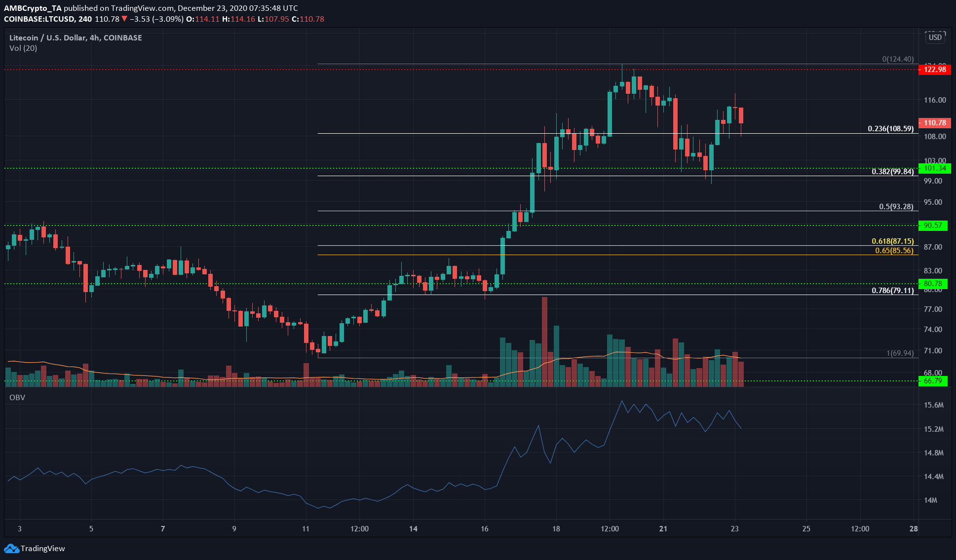
Task: Click the 74.00 price scale value
Action: pos(933,330)
